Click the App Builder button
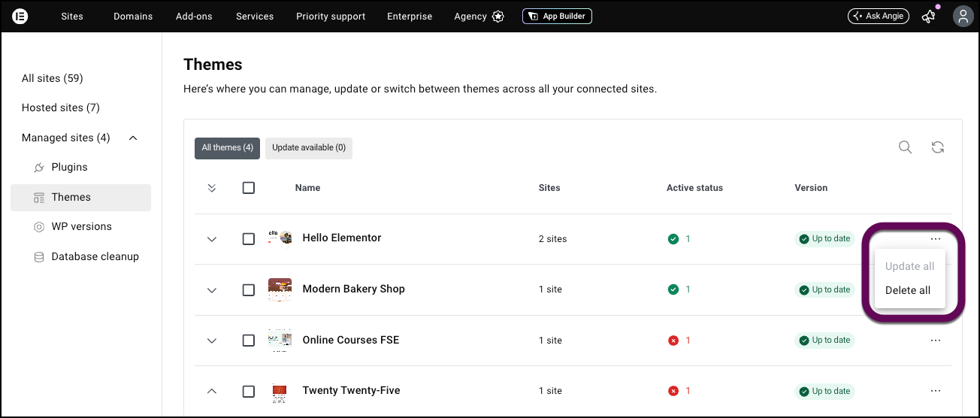The height and width of the screenshot is (418, 980). tap(557, 16)
